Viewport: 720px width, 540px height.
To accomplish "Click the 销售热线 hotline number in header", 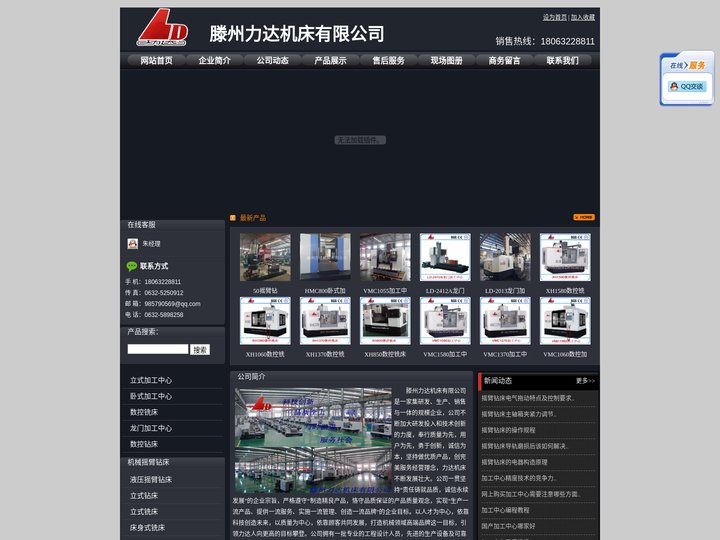I will point(568,41).
